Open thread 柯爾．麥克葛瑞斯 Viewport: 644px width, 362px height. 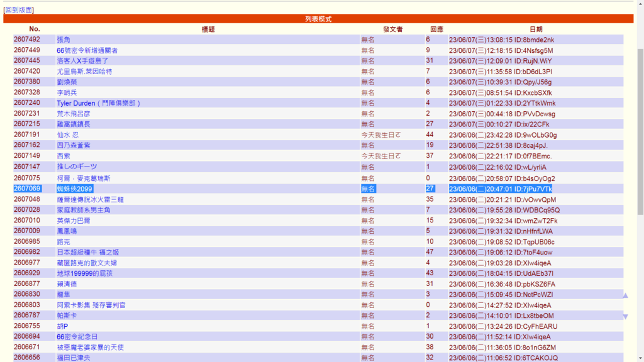84,178
